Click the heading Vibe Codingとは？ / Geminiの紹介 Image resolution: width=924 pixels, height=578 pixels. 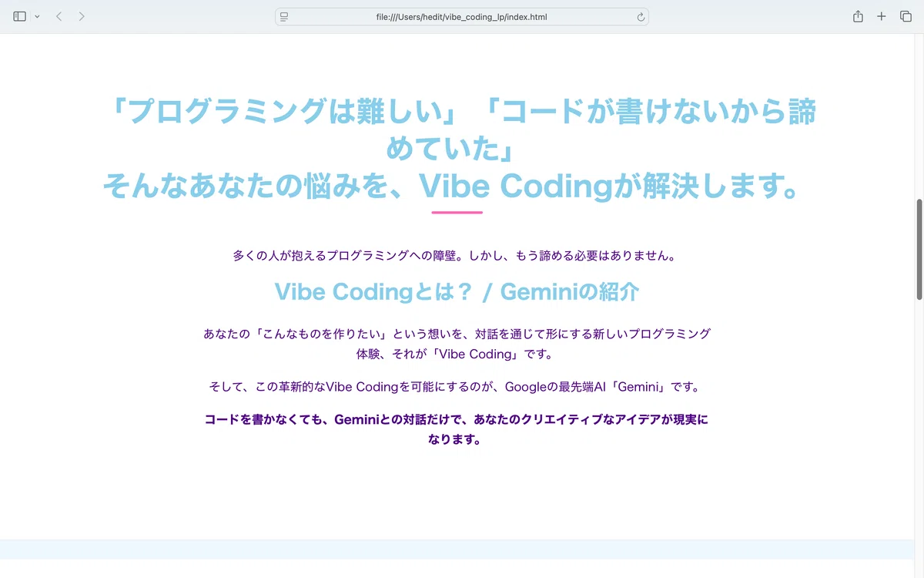[x=457, y=292]
